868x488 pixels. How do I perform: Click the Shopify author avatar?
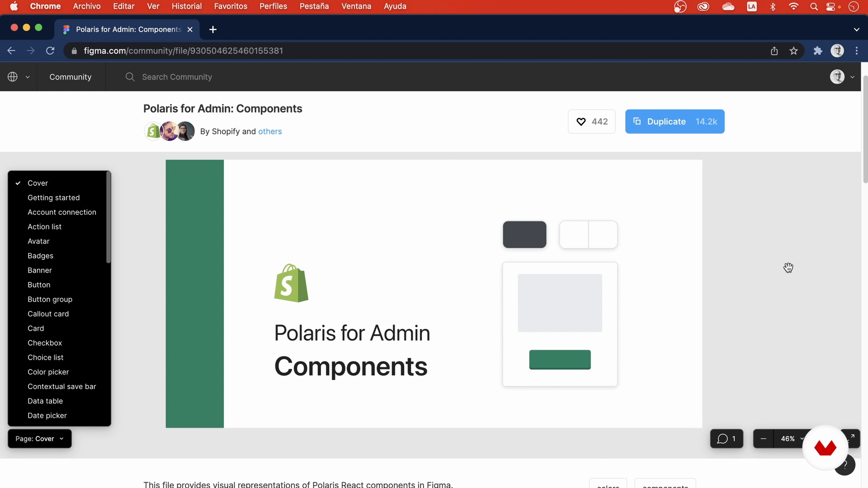(x=153, y=131)
